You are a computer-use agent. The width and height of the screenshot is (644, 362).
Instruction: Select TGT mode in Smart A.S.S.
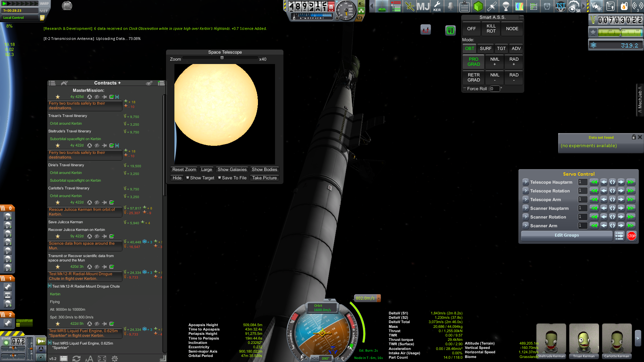[501, 49]
